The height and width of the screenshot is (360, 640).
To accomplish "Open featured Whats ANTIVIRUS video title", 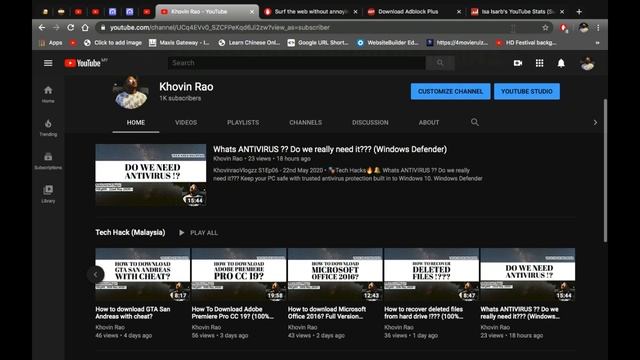I will pyautogui.click(x=330, y=149).
